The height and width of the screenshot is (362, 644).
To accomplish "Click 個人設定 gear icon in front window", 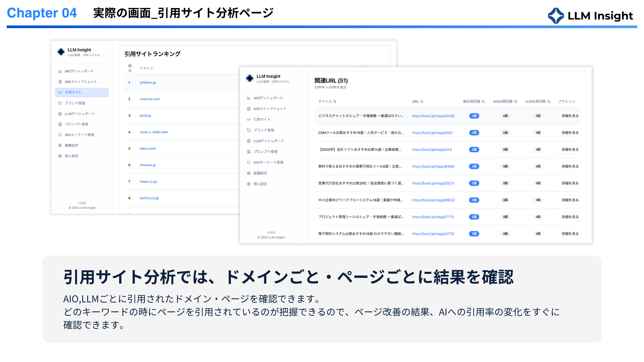I will click(x=249, y=184).
